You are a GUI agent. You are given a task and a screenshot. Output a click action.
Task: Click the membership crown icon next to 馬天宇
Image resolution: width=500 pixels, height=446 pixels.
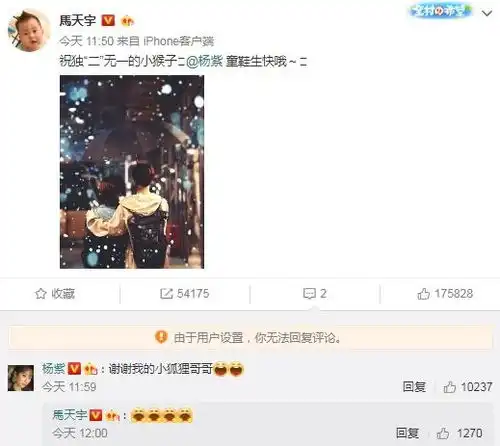click(127, 21)
